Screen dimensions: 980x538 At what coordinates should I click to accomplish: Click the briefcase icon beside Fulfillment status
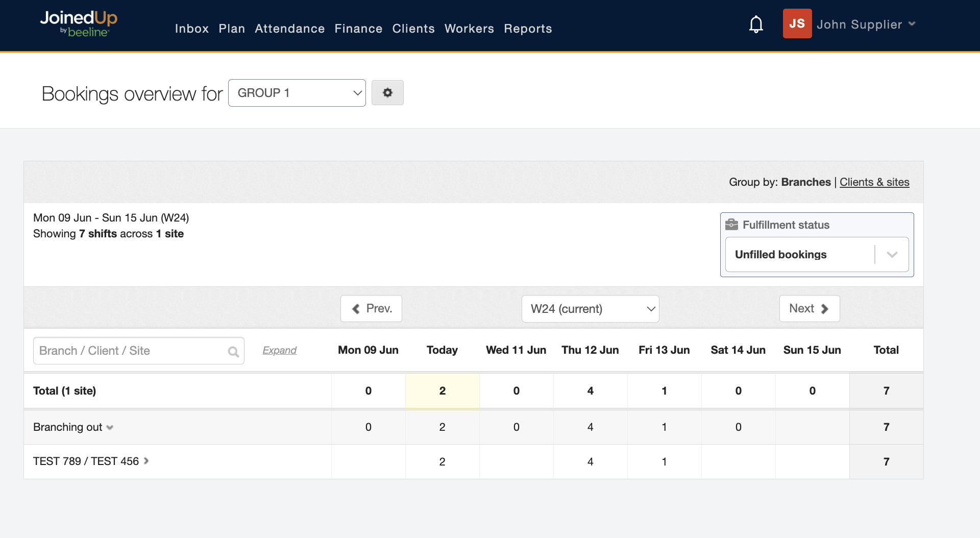[731, 225]
